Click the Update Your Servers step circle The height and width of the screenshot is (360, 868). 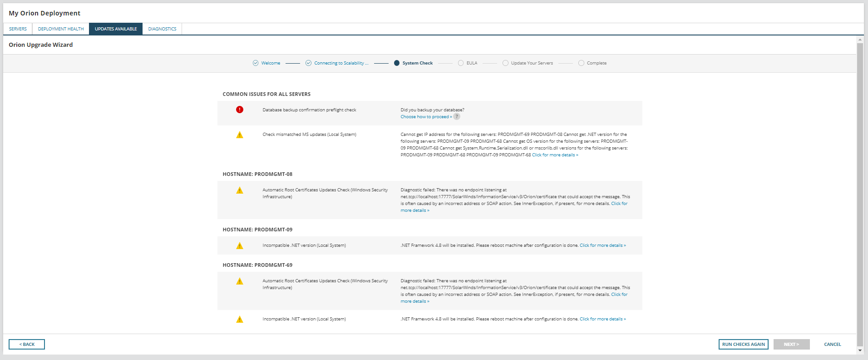(505, 63)
